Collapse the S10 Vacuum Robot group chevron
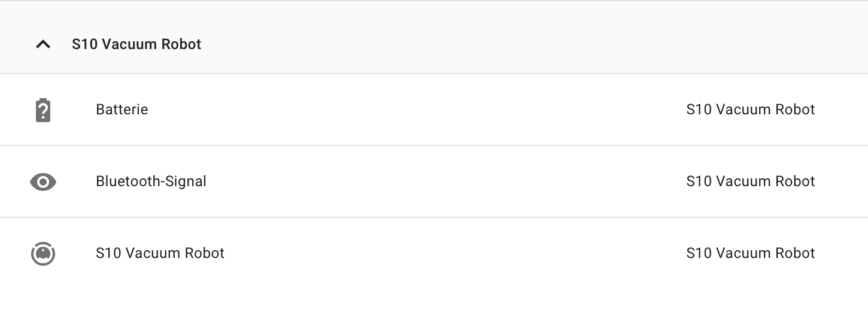 43,44
